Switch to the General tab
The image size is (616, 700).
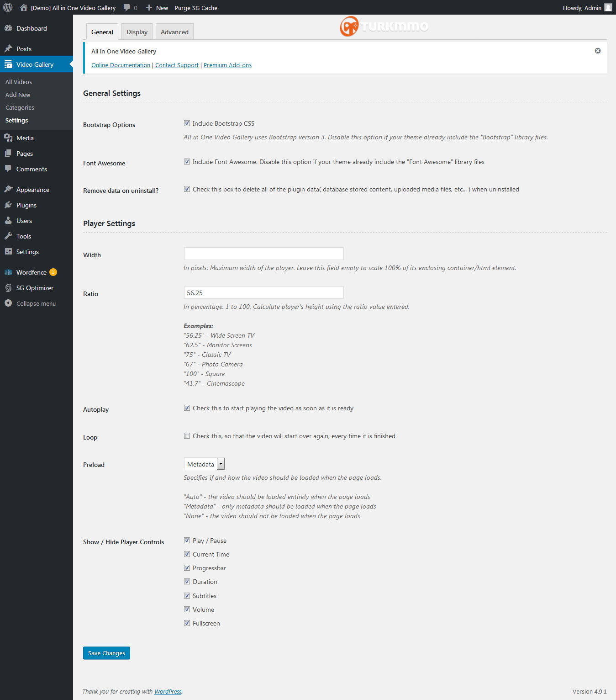102,32
